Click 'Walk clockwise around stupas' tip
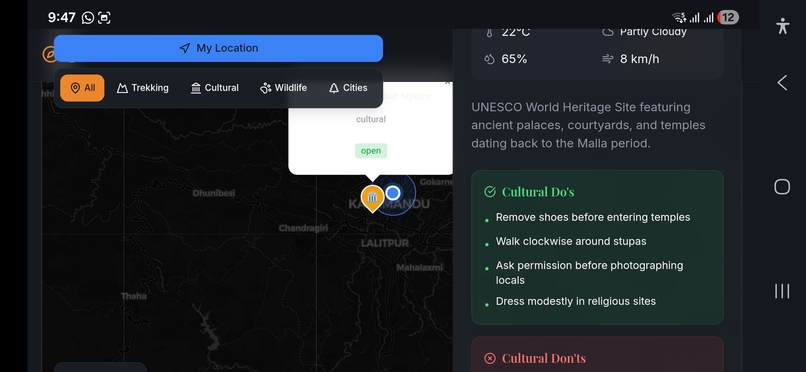The image size is (806, 372). click(x=571, y=241)
